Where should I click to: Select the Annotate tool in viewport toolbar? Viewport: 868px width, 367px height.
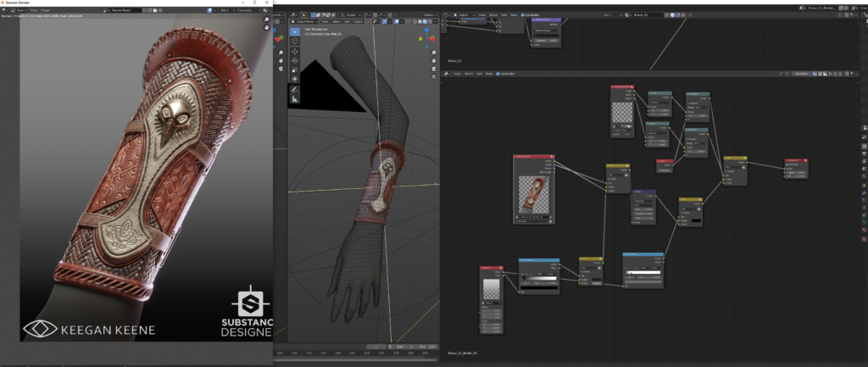[x=295, y=88]
